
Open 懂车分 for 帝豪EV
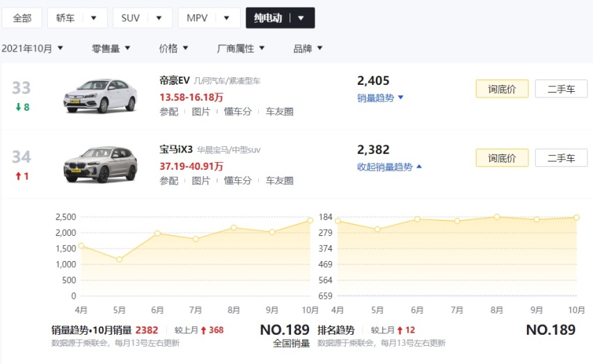click(x=237, y=111)
